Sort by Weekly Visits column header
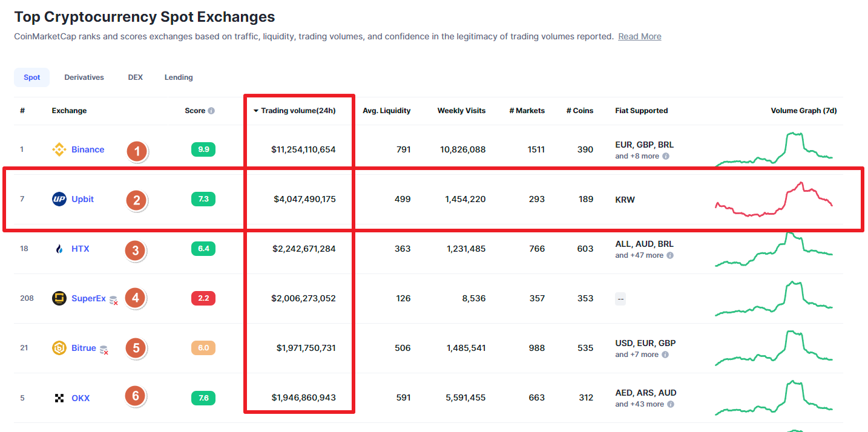The image size is (868, 432). 461,111
